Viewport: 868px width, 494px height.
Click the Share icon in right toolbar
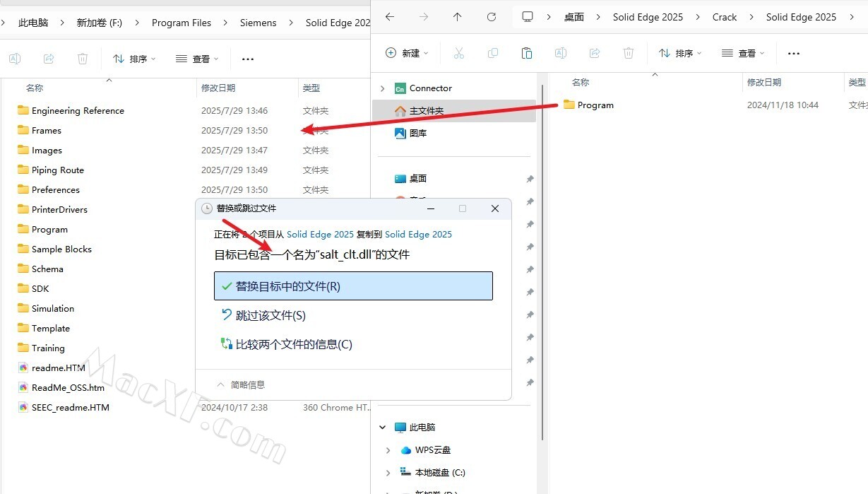click(x=595, y=53)
